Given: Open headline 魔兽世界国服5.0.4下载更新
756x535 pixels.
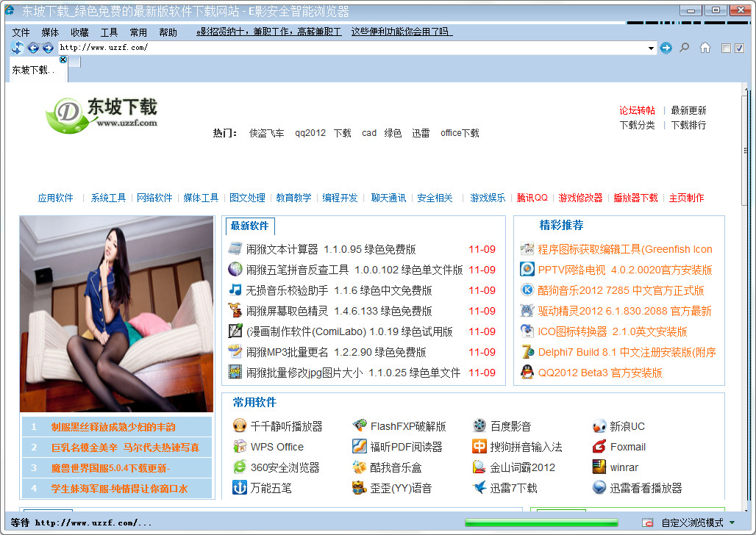Looking at the screenshot, I should tap(110, 468).
